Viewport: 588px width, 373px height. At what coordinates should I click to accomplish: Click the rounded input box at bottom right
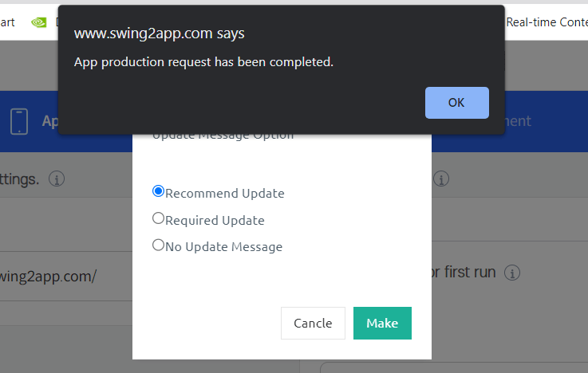pos(454,367)
